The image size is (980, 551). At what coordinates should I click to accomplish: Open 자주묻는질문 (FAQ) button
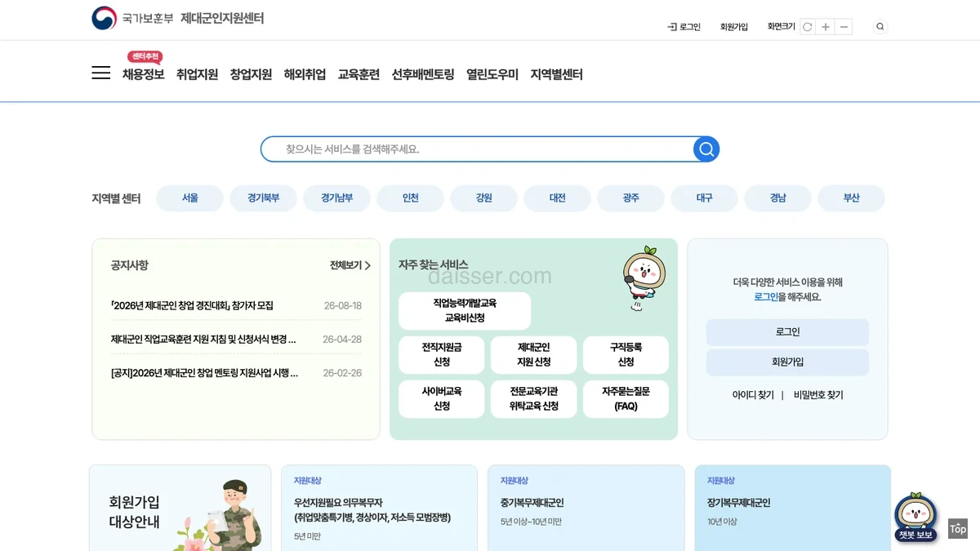(x=626, y=399)
